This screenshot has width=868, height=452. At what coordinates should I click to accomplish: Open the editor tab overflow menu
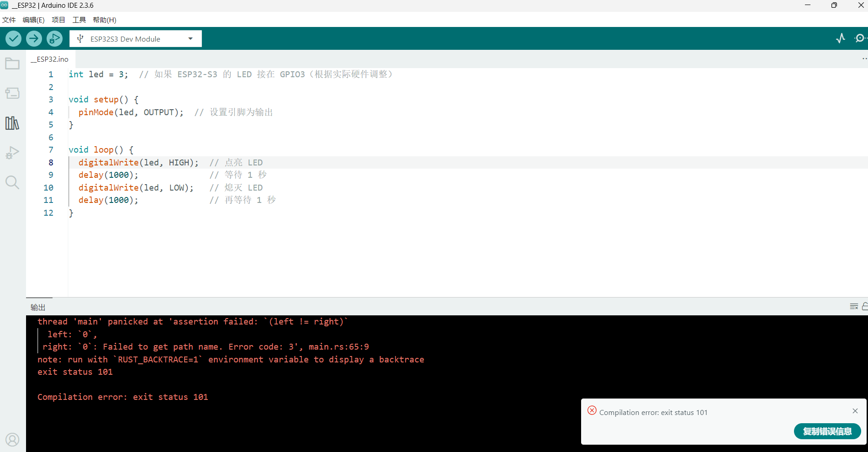coord(864,59)
